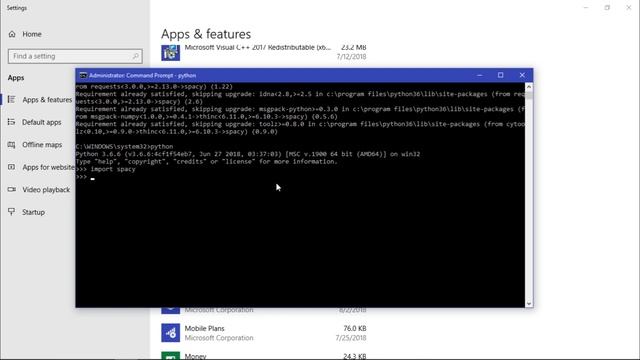
Task: Restore the Settings window size
Action: pyautogui.click(x=607, y=8)
